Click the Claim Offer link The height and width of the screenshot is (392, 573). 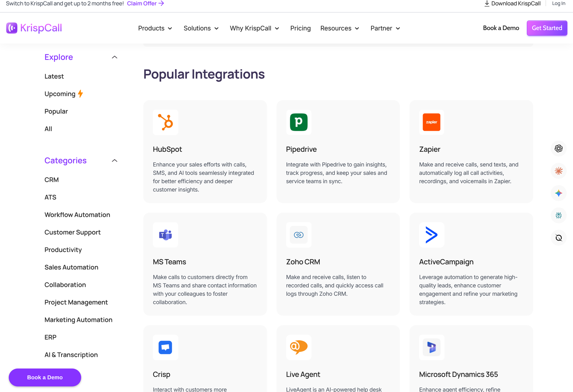tap(145, 4)
